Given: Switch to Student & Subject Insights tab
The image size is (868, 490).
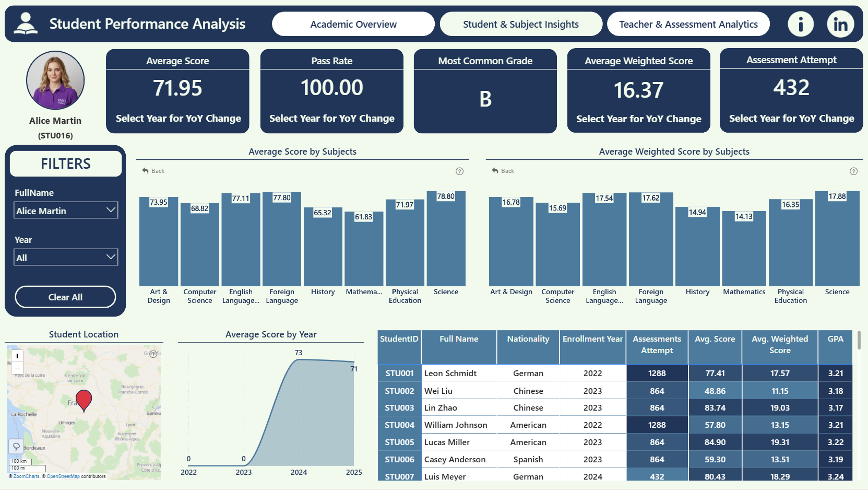Looking at the screenshot, I should [x=521, y=24].
